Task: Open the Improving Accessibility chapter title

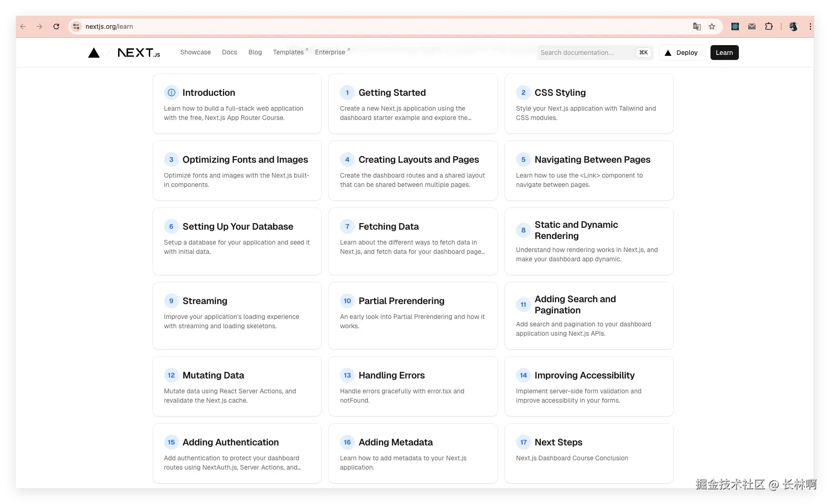Action: point(584,375)
